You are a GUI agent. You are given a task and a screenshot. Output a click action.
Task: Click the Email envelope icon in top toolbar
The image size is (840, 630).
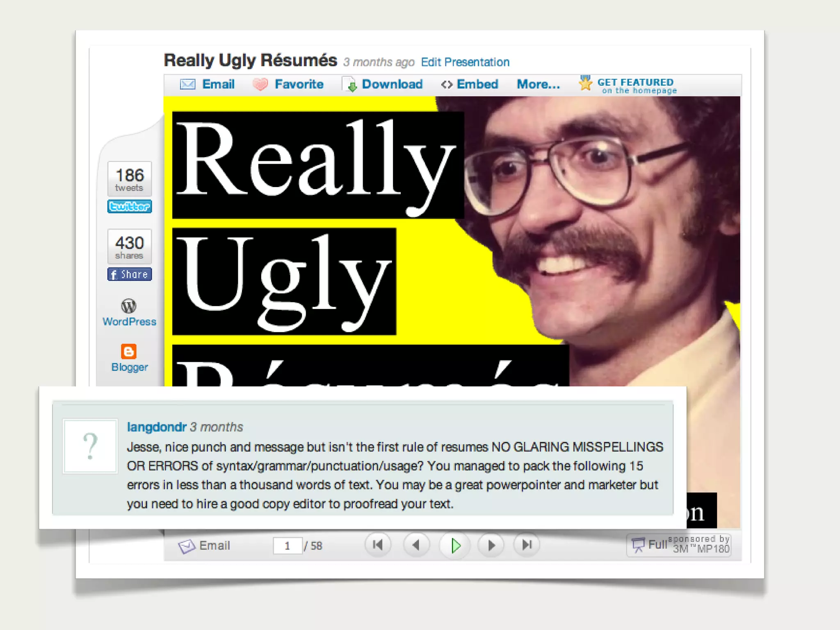tap(187, 84)
